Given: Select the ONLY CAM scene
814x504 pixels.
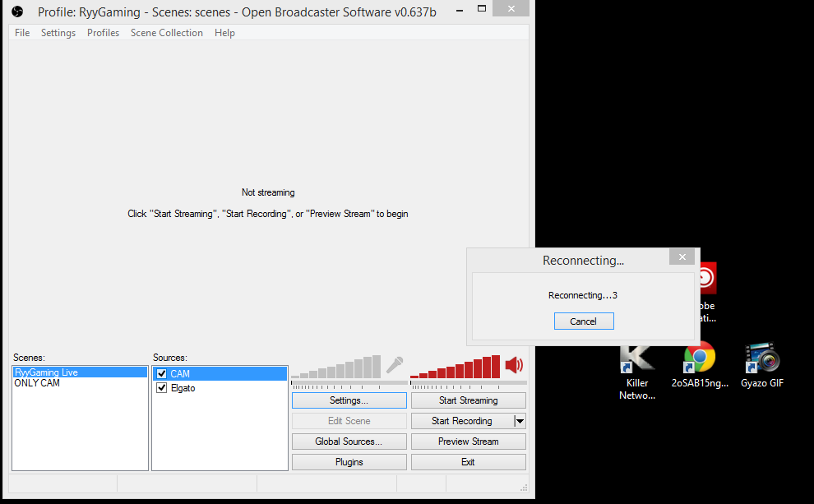Looking at the screenshot, I should (80, 383).
